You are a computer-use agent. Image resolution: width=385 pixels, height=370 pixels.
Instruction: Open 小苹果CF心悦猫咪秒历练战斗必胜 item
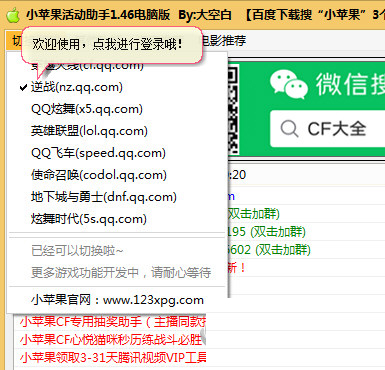pos(111,340)
